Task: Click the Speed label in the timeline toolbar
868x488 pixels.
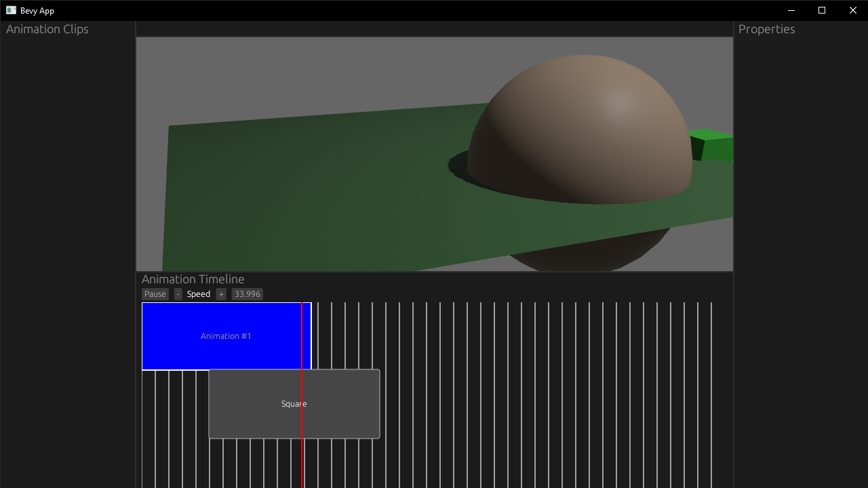Action: [x=199, y=293]
